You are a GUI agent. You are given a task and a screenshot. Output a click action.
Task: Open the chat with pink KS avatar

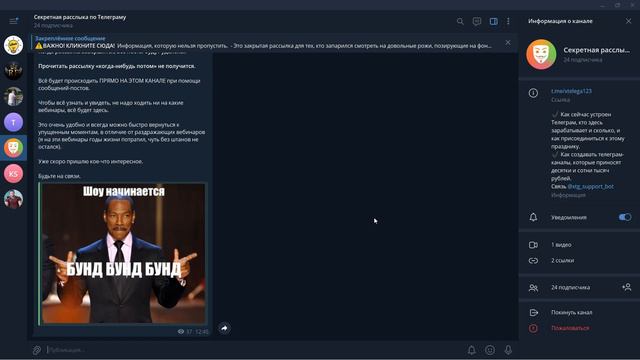[13, 173]
